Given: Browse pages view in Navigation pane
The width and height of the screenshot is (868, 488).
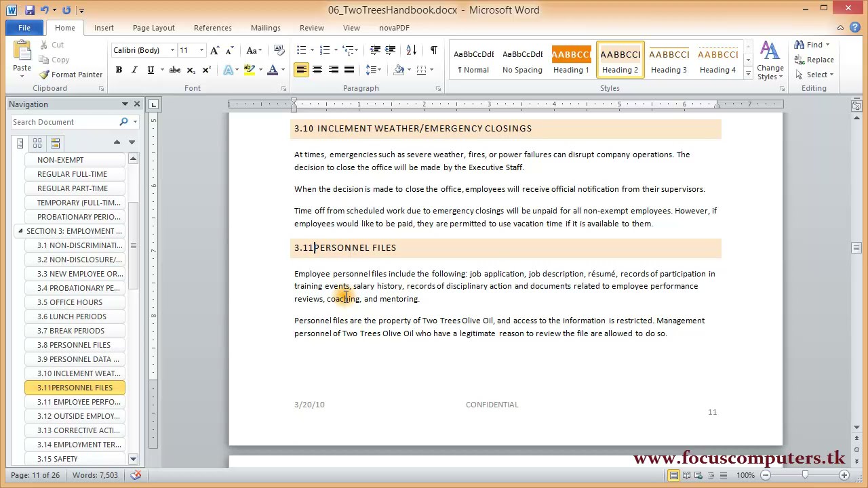Looking at the screenshot, I should click(37, 143).
